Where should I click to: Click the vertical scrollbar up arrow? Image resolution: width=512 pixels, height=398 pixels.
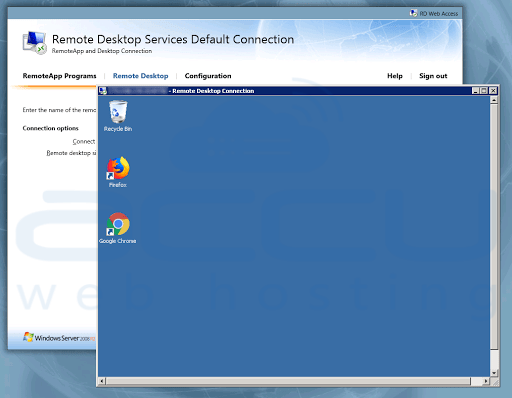point(494,100)
